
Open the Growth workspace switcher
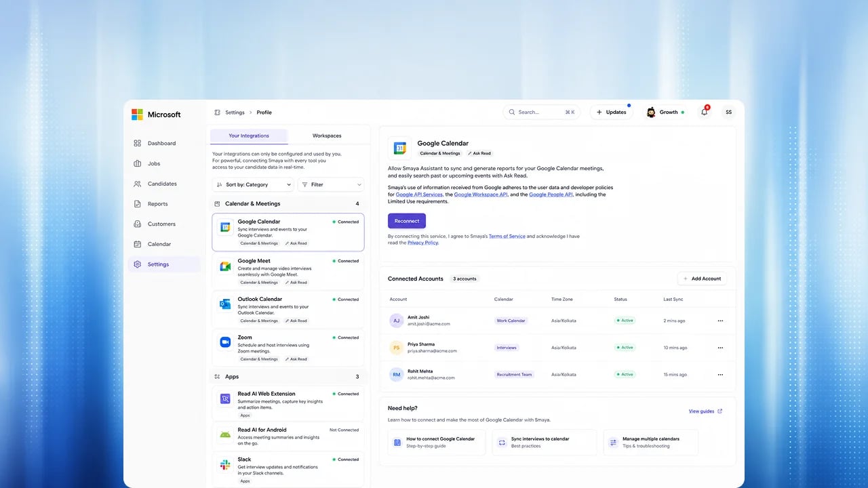coord(665,113)
